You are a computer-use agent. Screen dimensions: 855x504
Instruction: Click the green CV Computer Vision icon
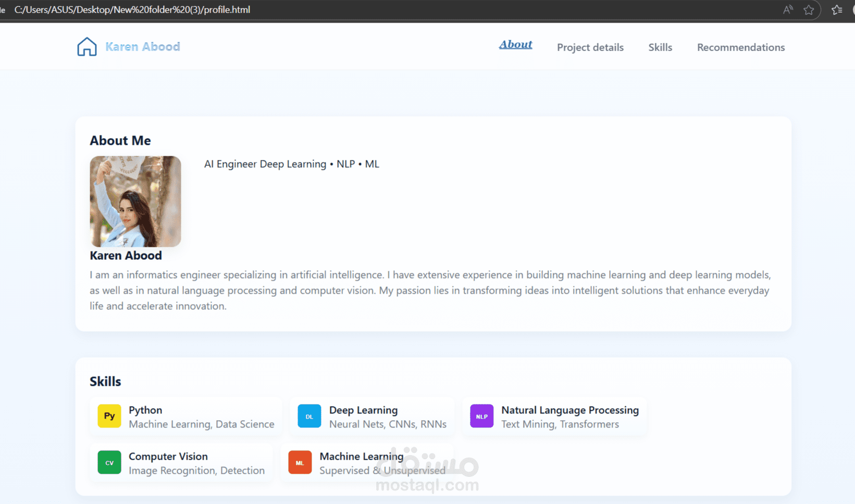[x=109, y=462]
